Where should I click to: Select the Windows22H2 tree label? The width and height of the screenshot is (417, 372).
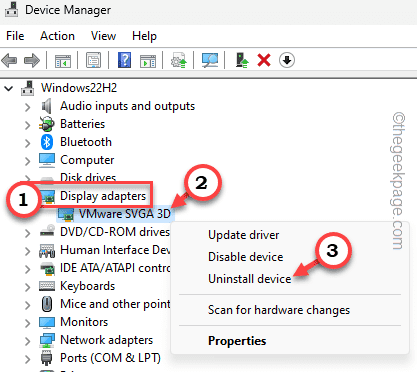point(79,88)
